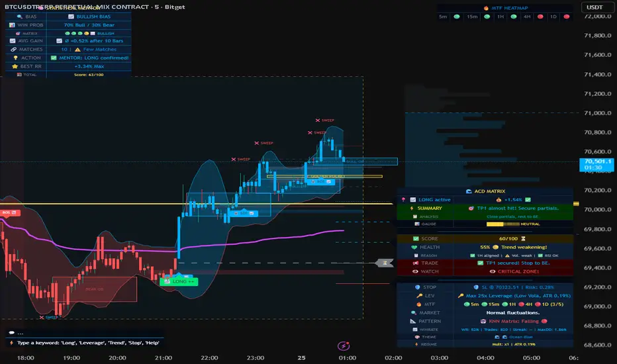Click the chart icon beside the AVG GAIN label

[x=13, y=41]
